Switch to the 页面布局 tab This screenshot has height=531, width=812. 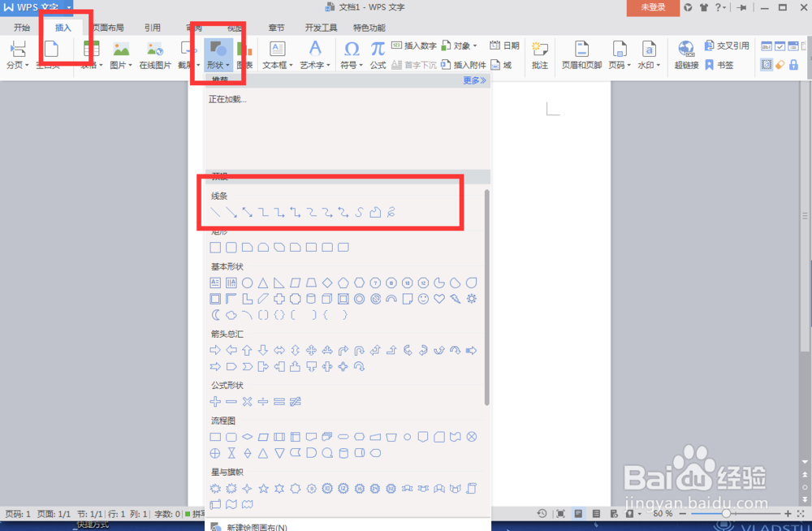tap(108, 28)
